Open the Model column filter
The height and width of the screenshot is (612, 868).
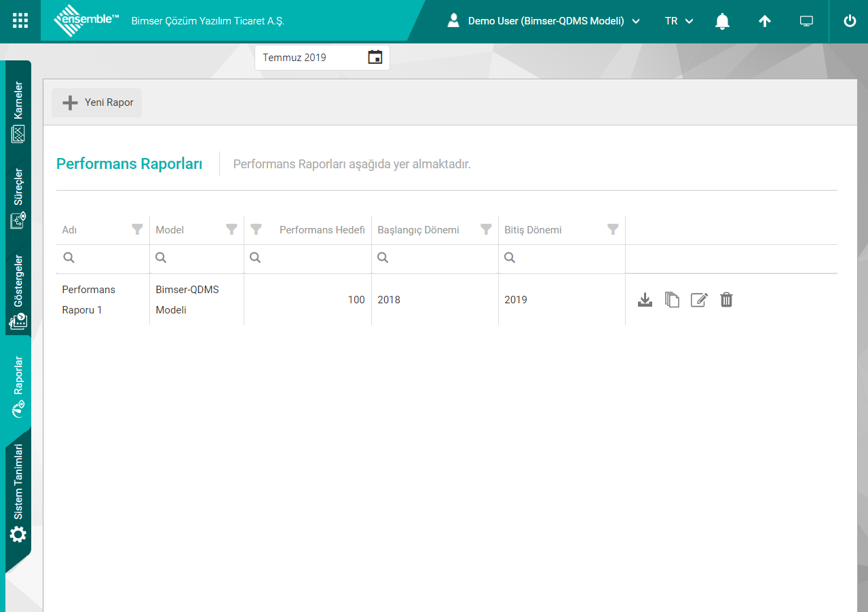[x=231, y=229]
